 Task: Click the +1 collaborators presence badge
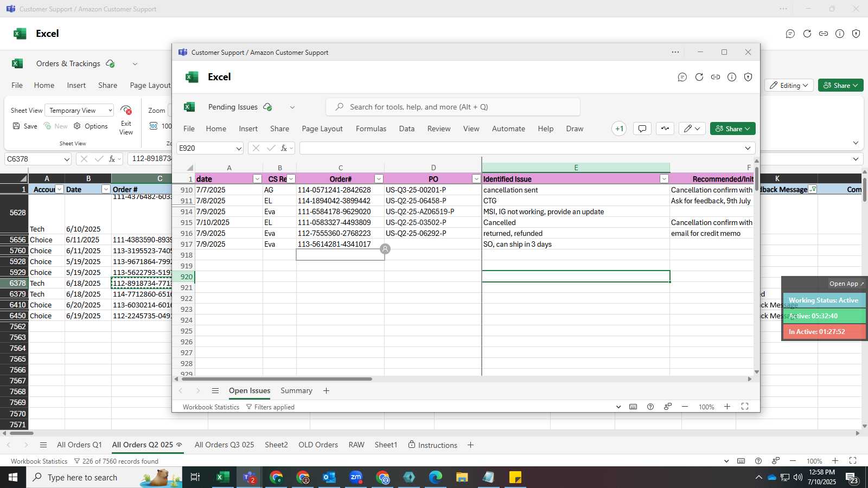(x=619, y=129)
